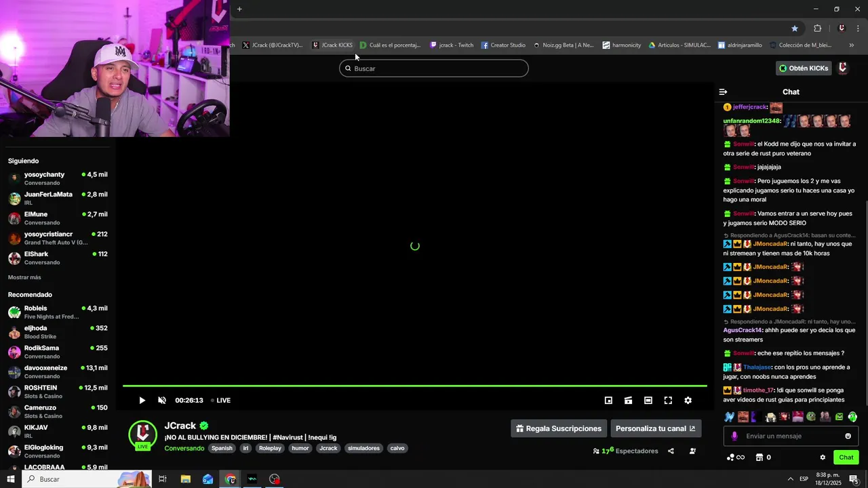Collapse the chat panel icon

tap(723, 91)
